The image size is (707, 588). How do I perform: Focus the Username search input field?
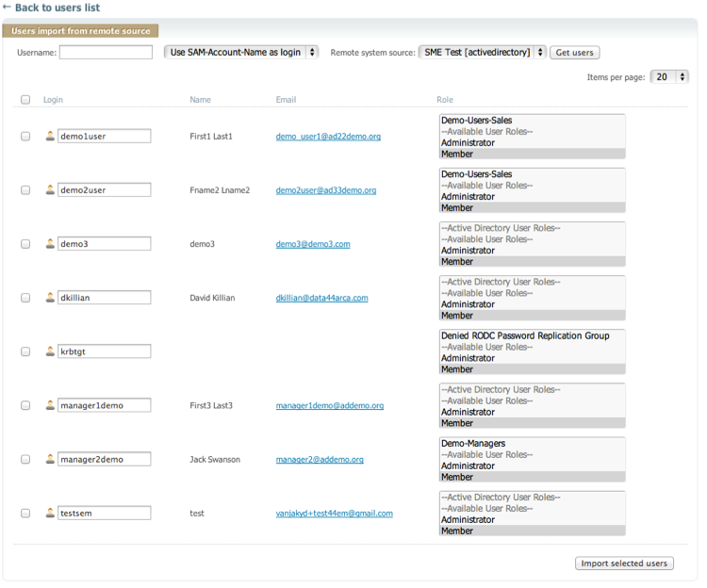tap(106, 53)
